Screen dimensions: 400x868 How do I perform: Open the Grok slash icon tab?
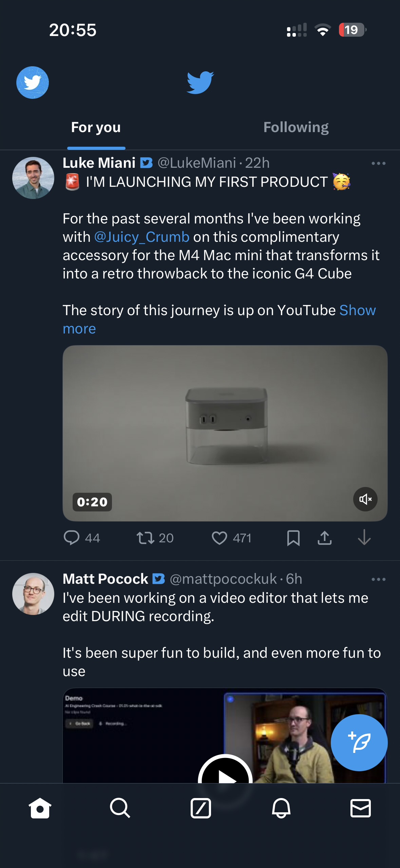tap(201, 808)
